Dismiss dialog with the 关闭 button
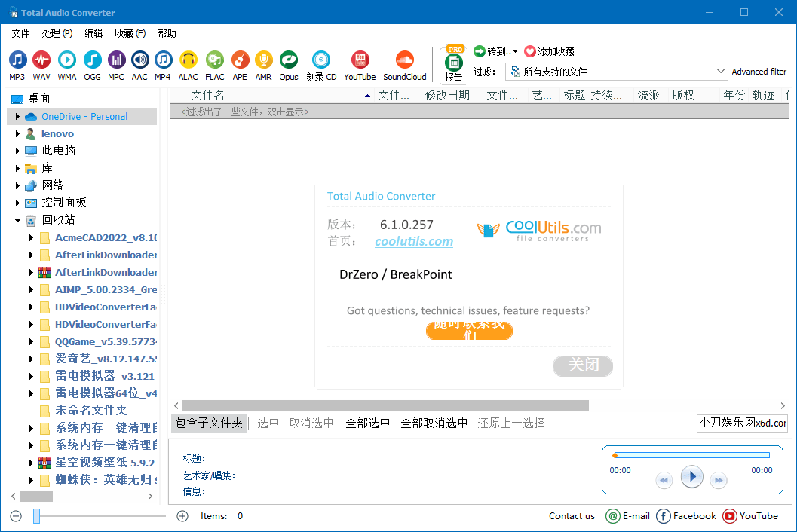This screenshot has height=532, width=797. tap(582, 365)
